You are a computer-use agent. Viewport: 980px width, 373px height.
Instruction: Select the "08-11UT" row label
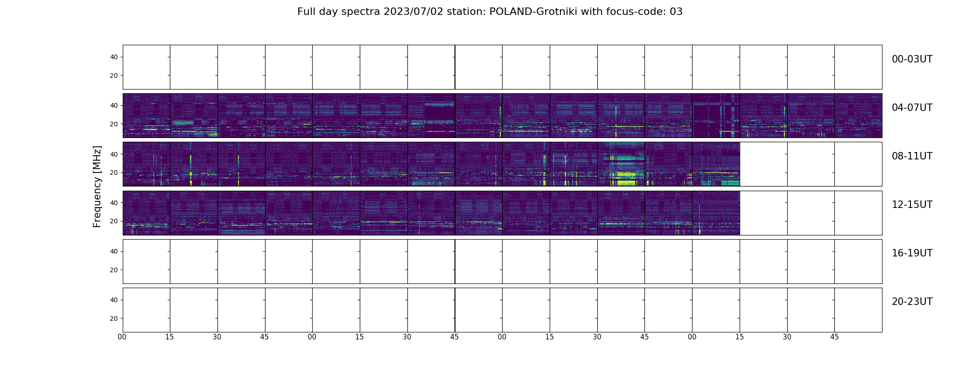(912, 156)
